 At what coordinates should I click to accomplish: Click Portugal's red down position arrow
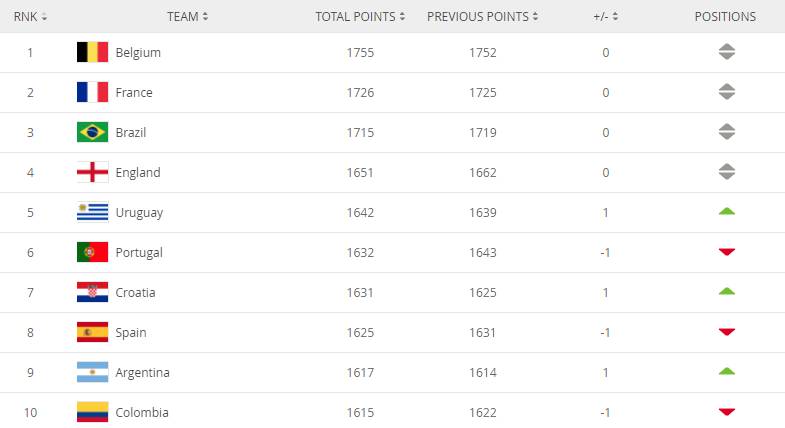coord(726,252)
